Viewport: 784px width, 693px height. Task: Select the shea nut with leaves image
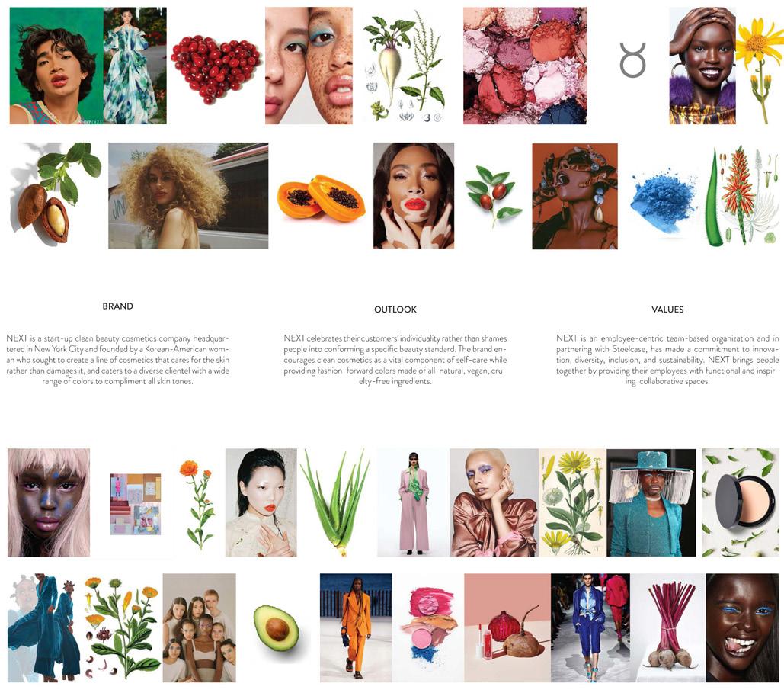coord(54,194)
